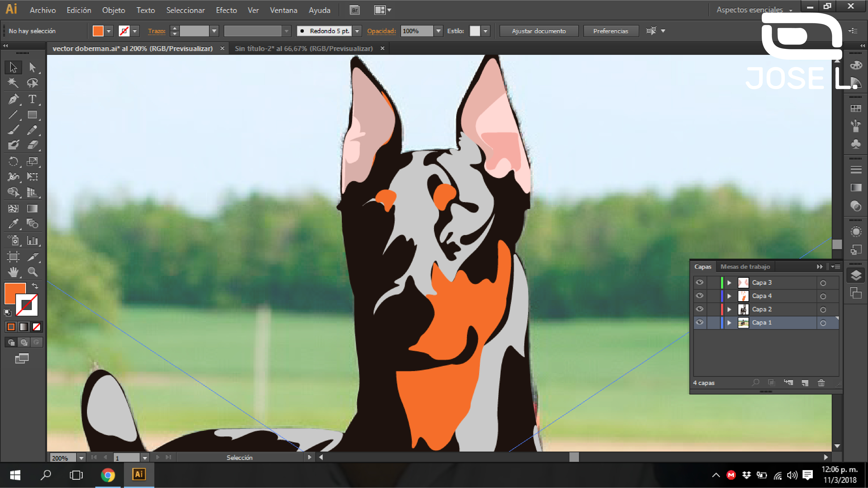This screenshot has height=488, width=868.
Task: Hide the Capa 1 layer
Action: pyautogui.click(x=700, y=322)
